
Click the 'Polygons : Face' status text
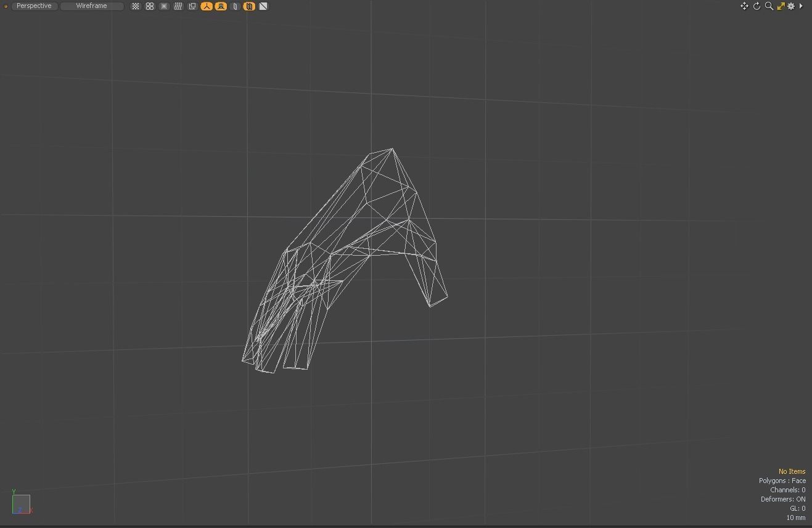[782, 481]
